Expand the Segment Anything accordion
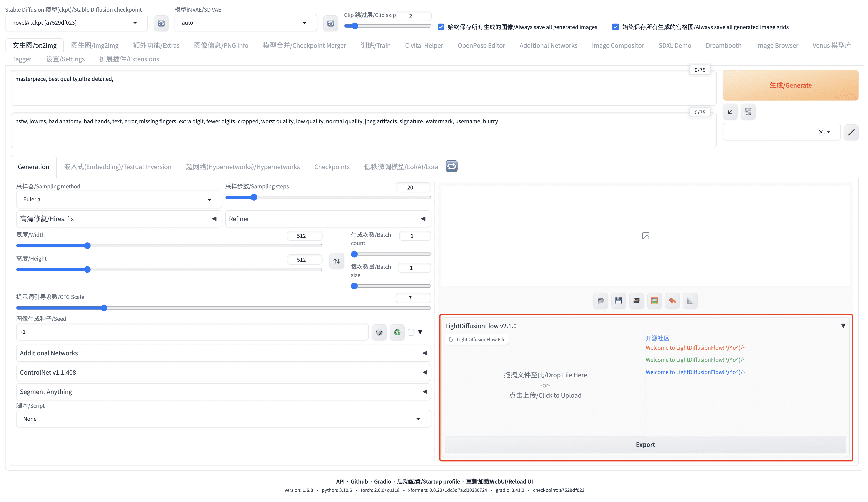The width and height of the screenshot is (868, 502). coord(223,392)
